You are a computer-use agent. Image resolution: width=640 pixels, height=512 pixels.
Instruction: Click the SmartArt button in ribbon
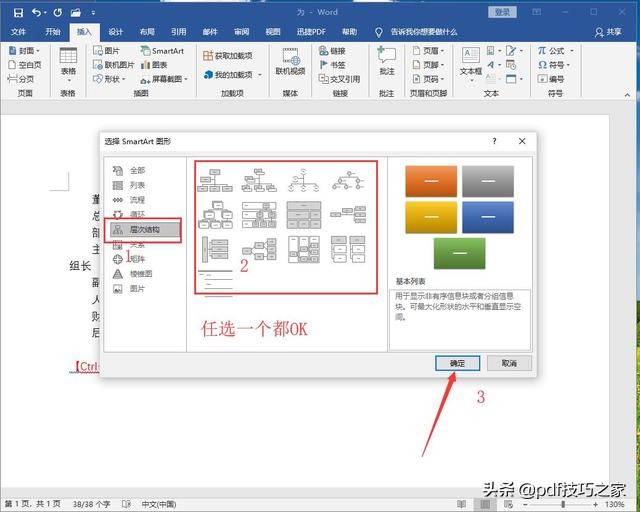click(162, 51)
